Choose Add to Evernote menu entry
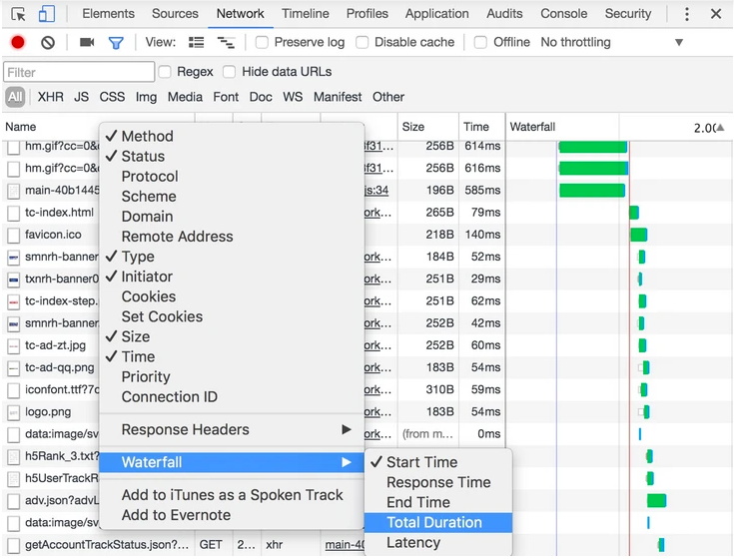This screenshot has height=560, width=734. pos(232,515)
